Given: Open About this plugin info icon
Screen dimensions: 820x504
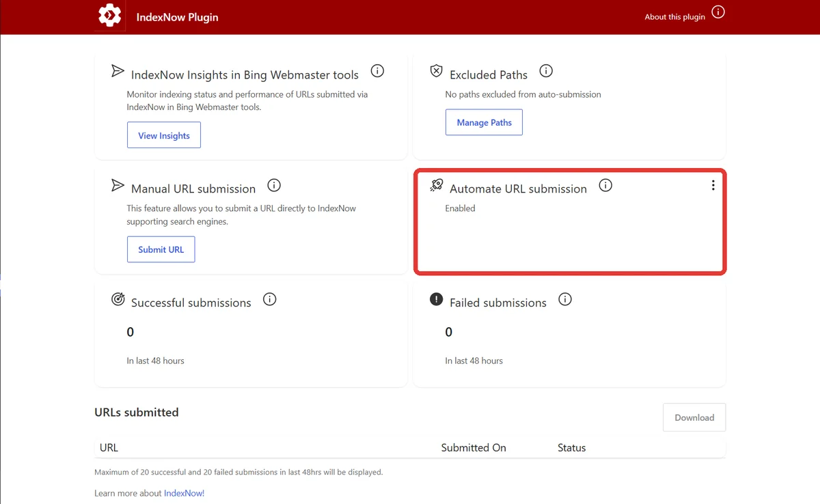Looking at the screenshot, I should [718, 12].
